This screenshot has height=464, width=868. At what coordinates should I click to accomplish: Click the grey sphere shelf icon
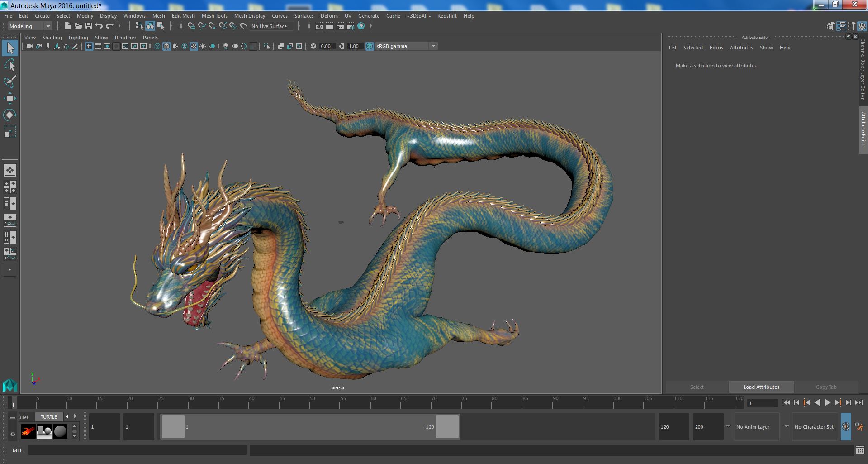[x=60, y=431]
